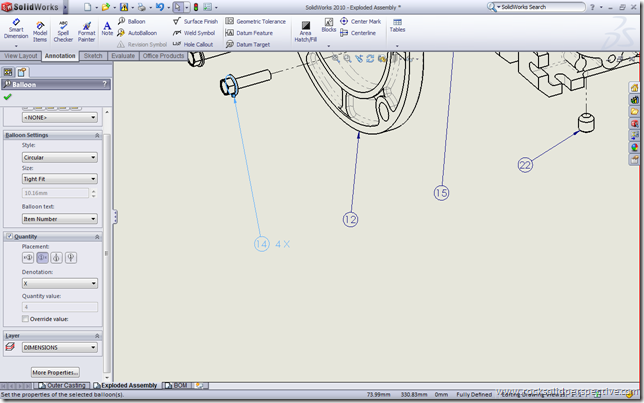Screen dimensions: 644x403
Task: Open the Layer DIMENSIONS dropdown
Action: 60,348
